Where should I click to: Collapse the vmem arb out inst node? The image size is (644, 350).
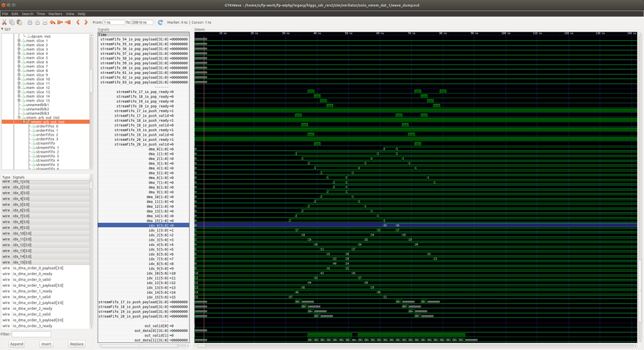(x=24, y=122)
